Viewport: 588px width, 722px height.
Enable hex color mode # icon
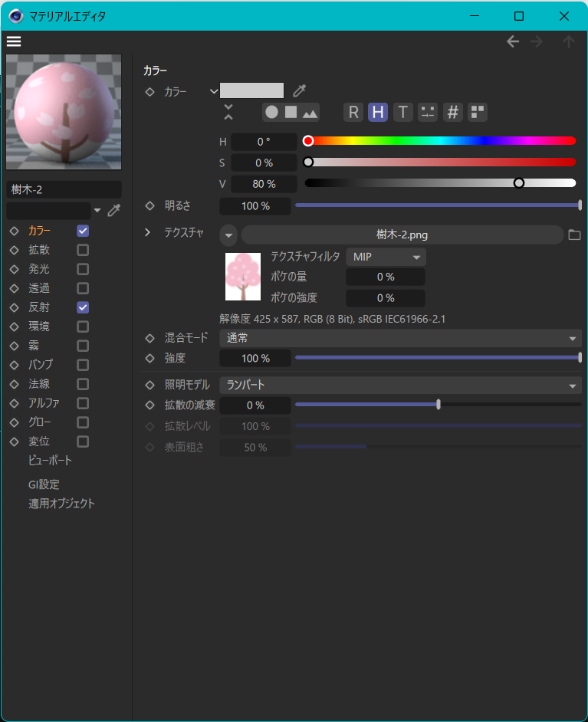[x=453, y=113]
